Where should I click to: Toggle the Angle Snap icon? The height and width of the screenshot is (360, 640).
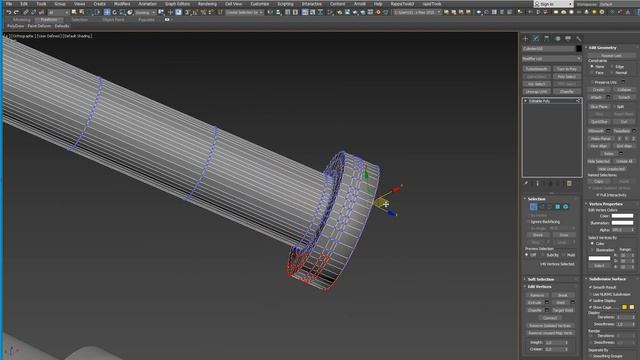pos(194,12)
